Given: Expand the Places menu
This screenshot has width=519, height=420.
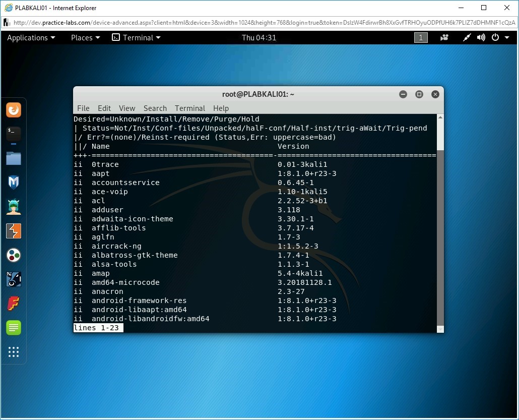Looking at the screenshot, I should [x=85, y=38].
